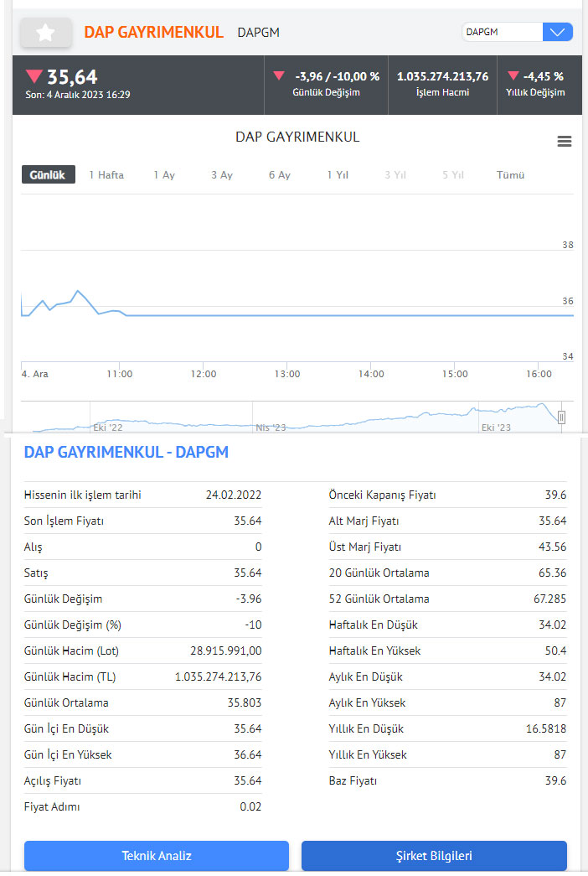Image resolution: width=588 pixels, height=876 pixels.
Task: Click the 20 Günlük Ortalama value 65.36
Action: pos(552,573)
